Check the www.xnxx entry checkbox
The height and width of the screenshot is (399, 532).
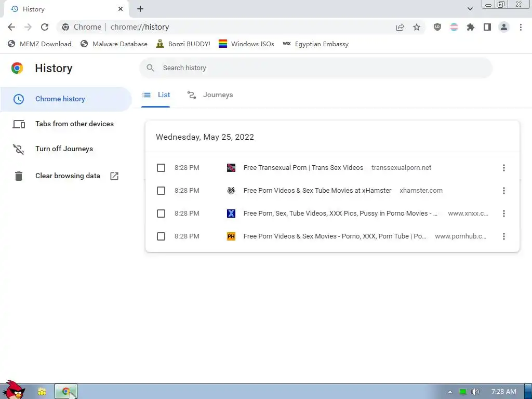click(161, 214)
